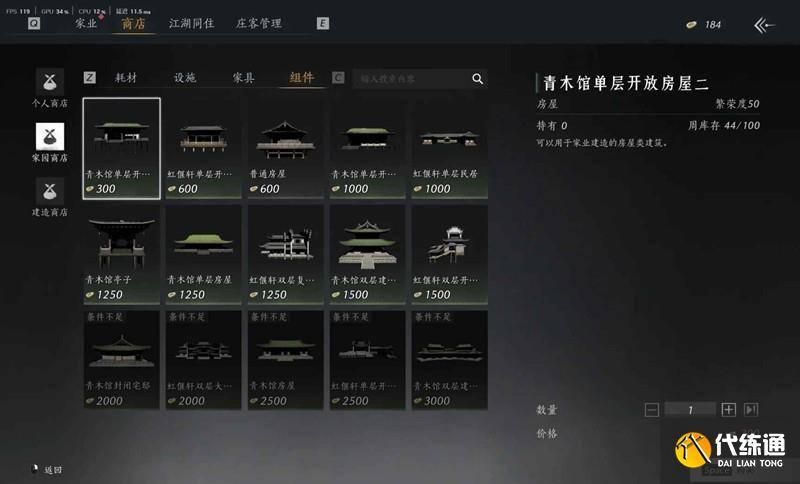This screenshot has height=484, width=800.
Task: Select the 青木馆亭子 item priced 1250
Action: pyautogui.click(x=121, y=254)
